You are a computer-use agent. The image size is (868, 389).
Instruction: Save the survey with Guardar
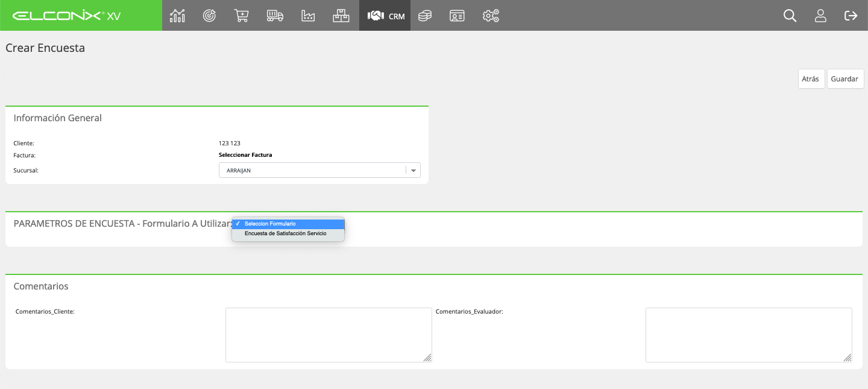(x=845, y=79)
